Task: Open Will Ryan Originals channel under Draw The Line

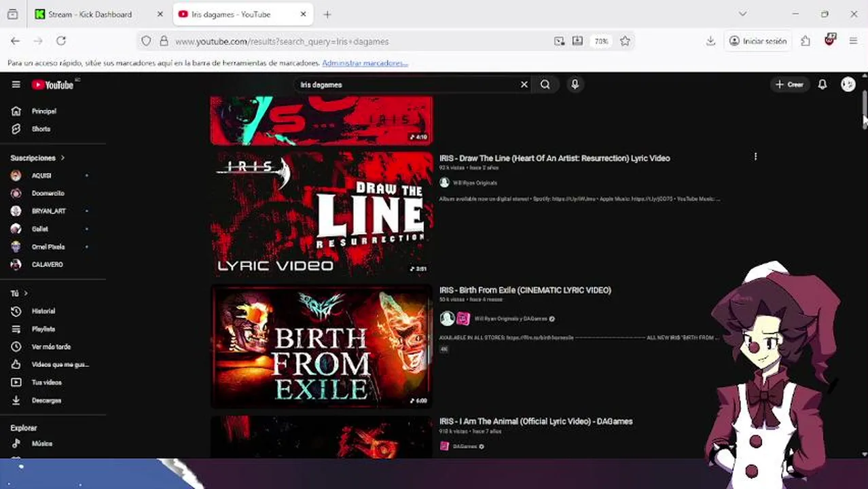Action: click(x=475, y=183)
